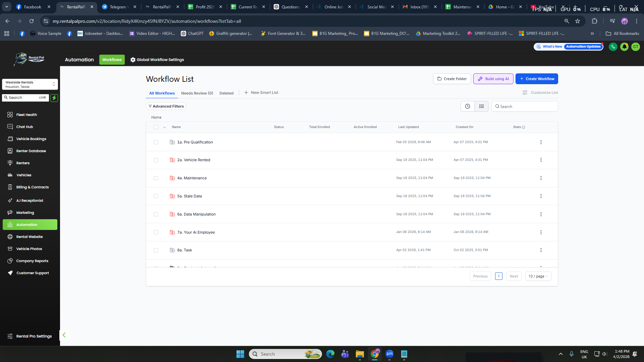Check the 4a. Maintenance row

click(x=156, y=178)
